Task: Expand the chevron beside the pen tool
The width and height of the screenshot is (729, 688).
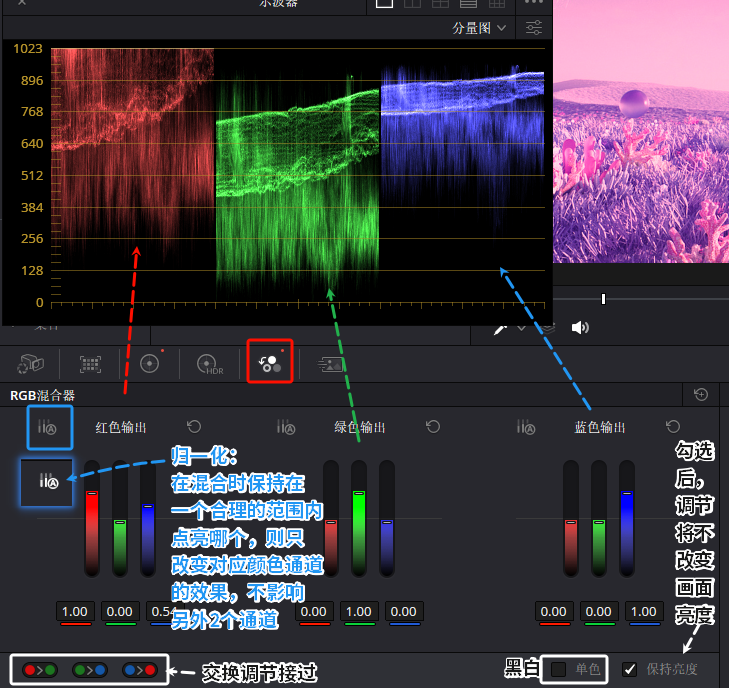Action: click(521, 328)
